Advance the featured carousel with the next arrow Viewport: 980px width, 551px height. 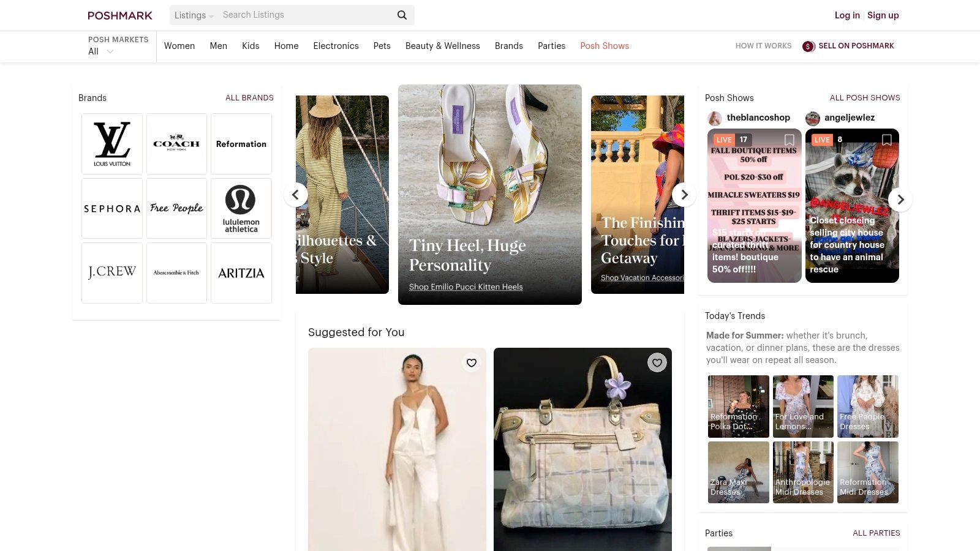[684, 195]
